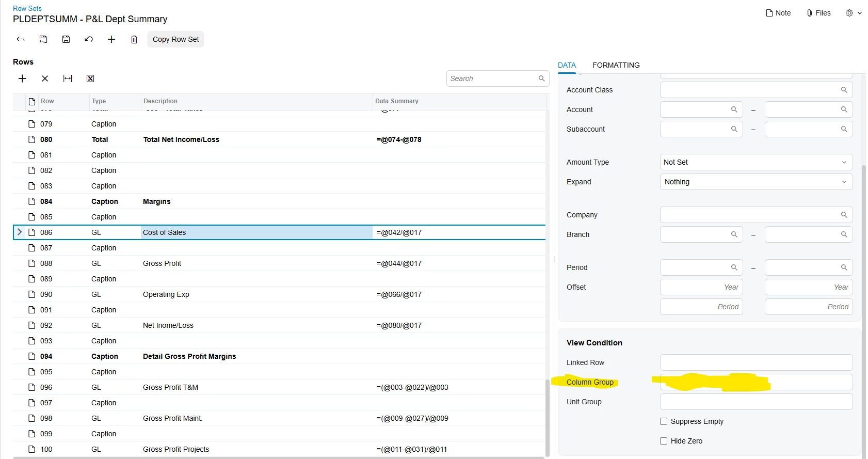Select the Gross Profit Projects description cell
The image size is (868, 459).
(x=256, y=449)
